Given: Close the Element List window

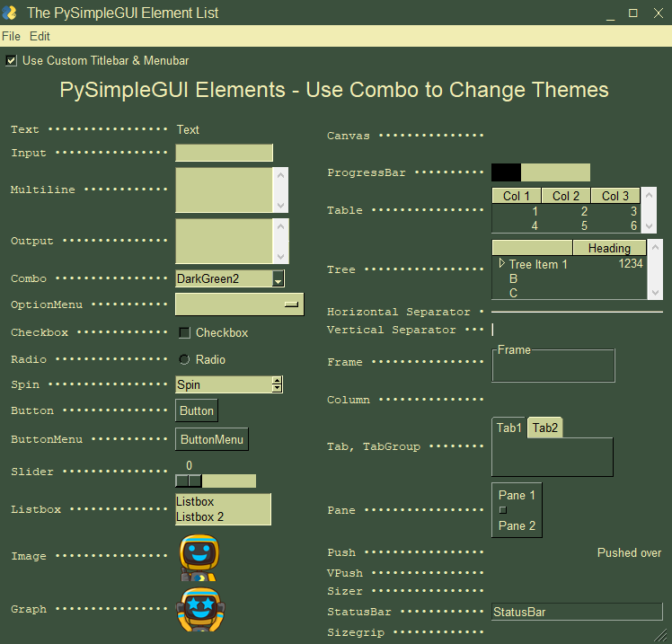Looking at the screenshot, I should (659, 13).
